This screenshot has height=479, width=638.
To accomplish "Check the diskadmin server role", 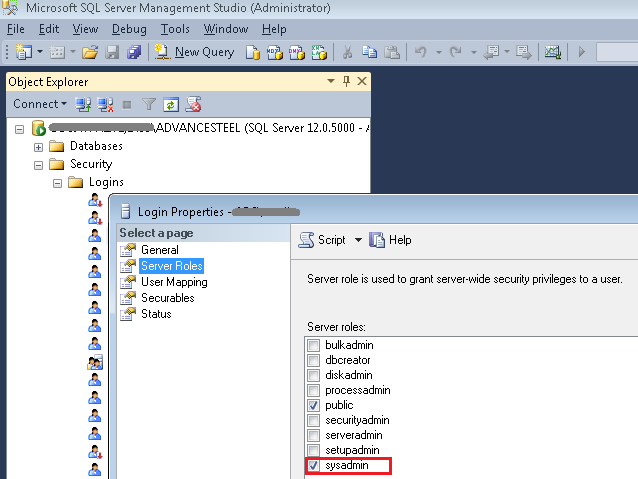I will pos(313,375).
